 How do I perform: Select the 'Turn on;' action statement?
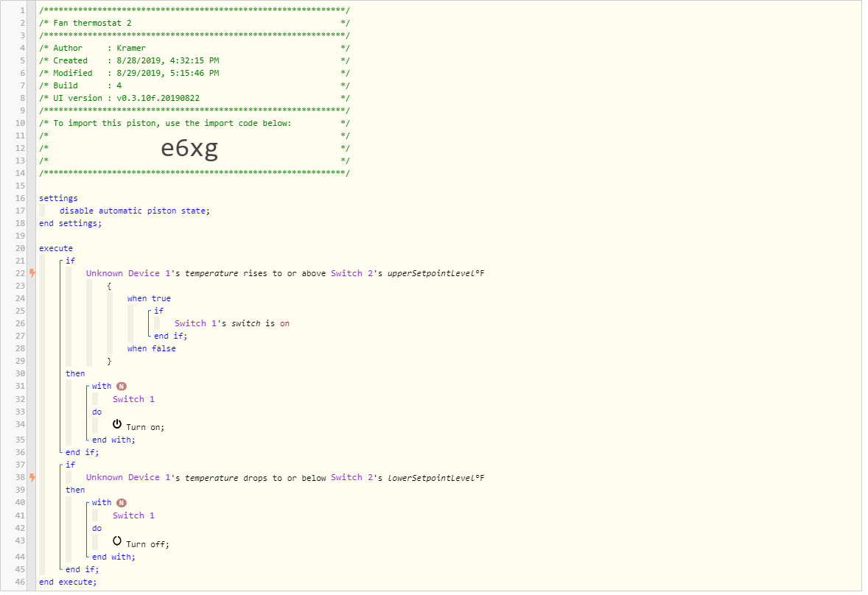145,427
